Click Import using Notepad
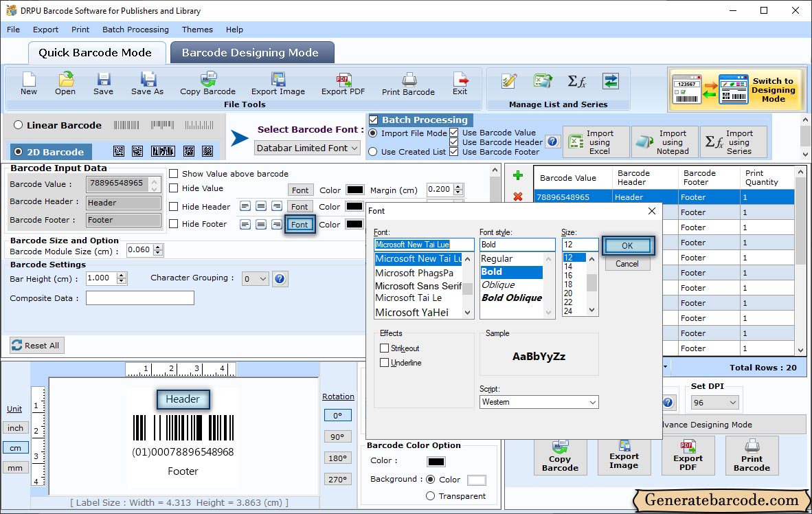This screenshot has height=514, width=812. [664, 142]
